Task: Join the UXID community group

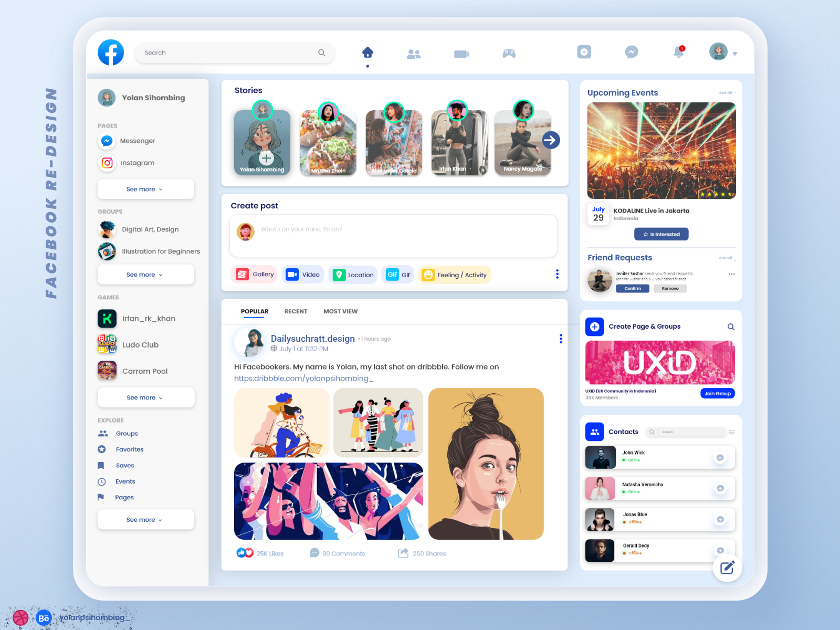Action: coord(718,393)
